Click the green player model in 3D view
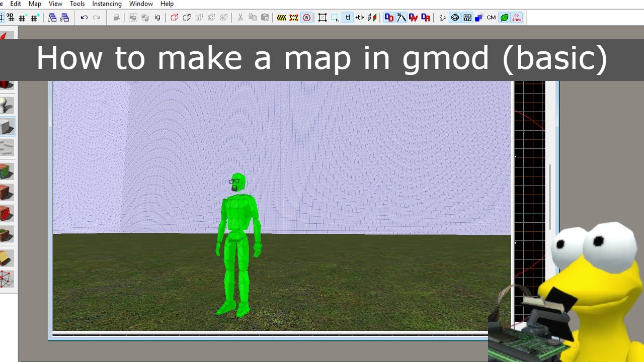 point(238,245)
